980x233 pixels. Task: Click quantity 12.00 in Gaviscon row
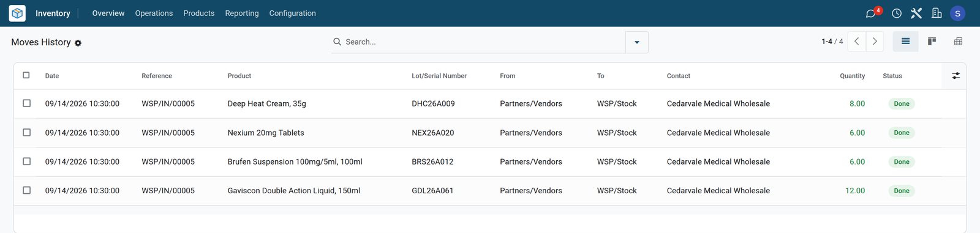855,190
